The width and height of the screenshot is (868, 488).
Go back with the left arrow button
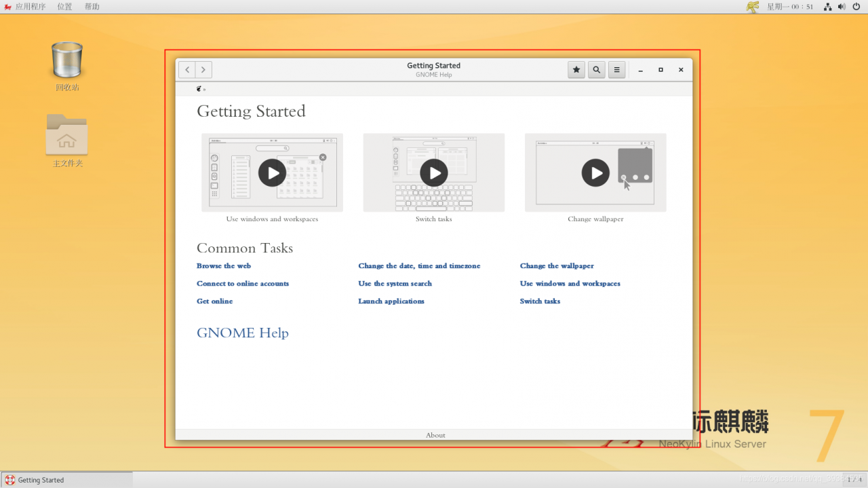coord(186,69)
